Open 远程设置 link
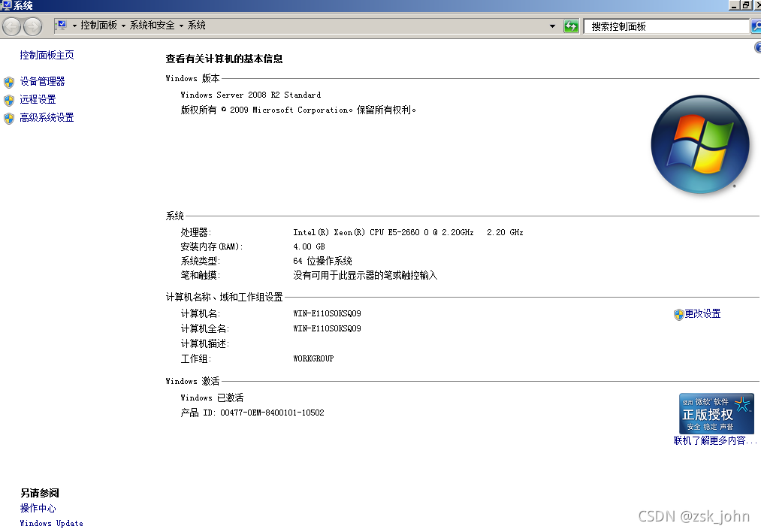The height and width of the screenshot is (532, 761). (x=38, y=99)
